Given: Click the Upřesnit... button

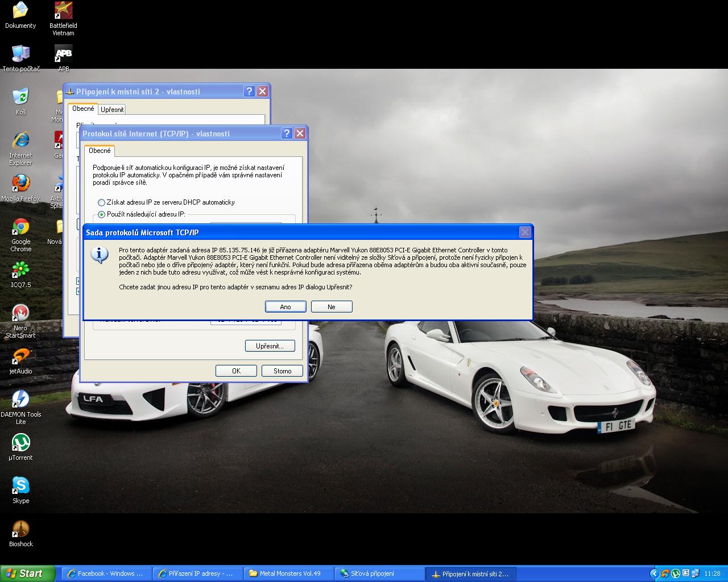Looking at the screenshot, I should [x=270, y=346].
